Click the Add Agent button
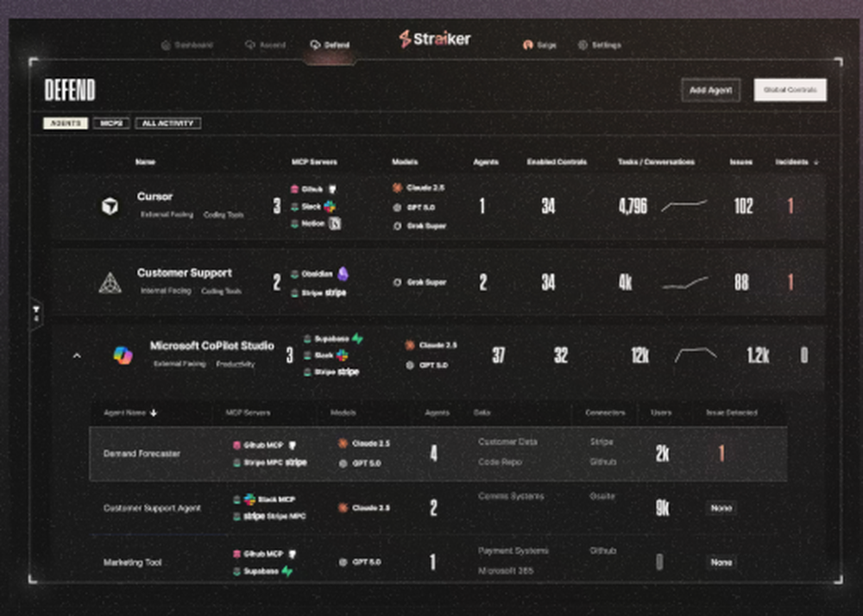 (710, 91)
